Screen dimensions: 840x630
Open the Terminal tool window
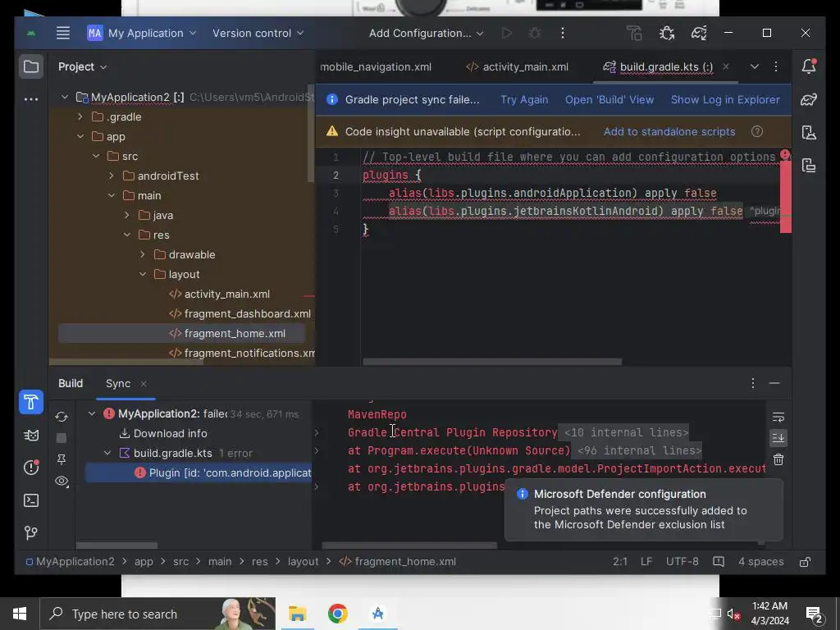pos(31,500)
